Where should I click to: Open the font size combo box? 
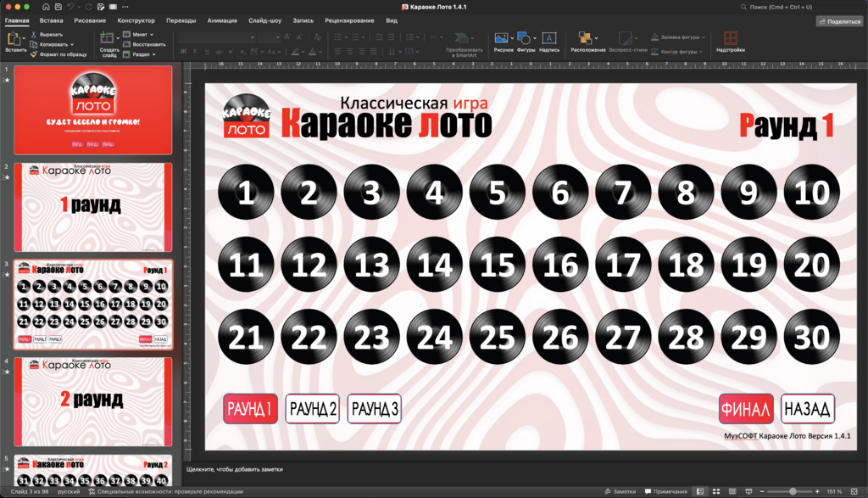pos(270,37)
